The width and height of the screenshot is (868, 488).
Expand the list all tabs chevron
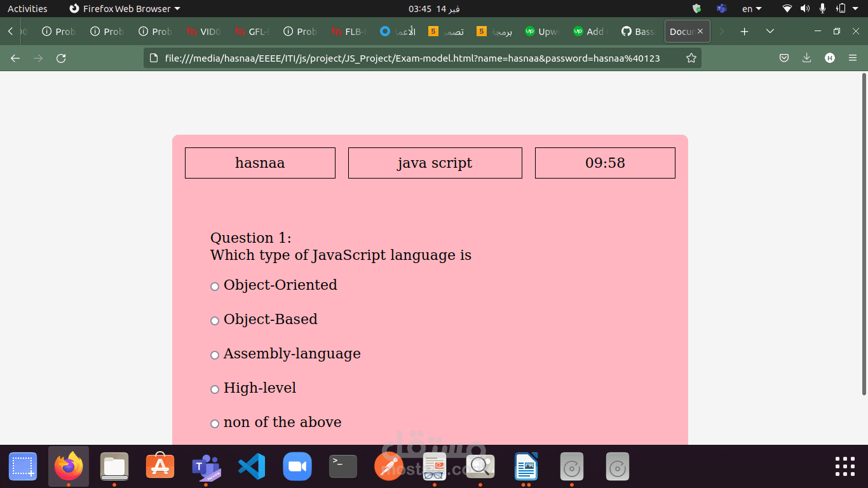[770, 31]
